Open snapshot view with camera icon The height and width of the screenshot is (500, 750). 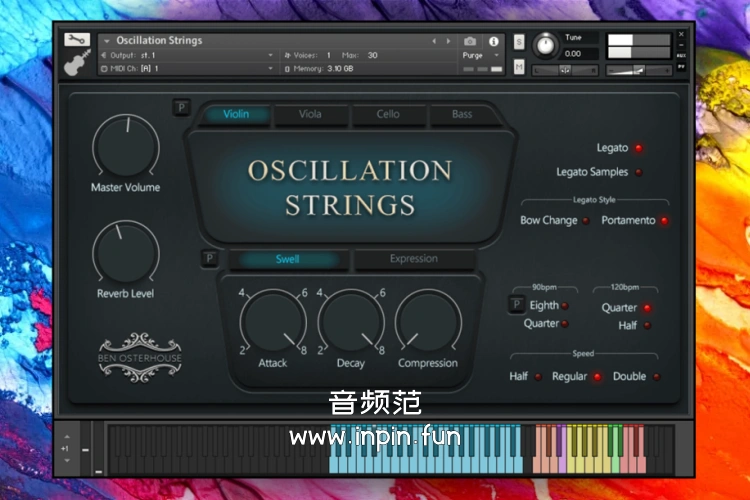(470, 41)
